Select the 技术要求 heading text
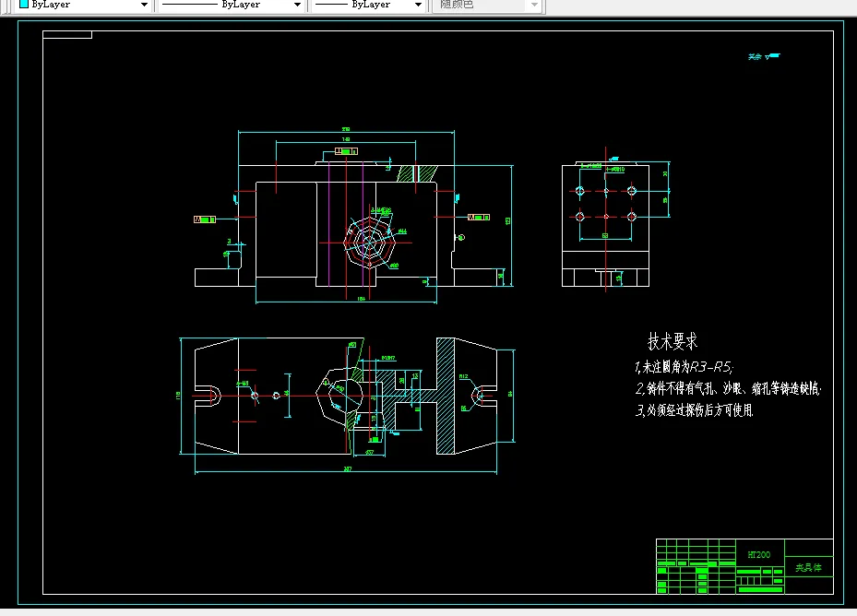Viewport: 857px width, 616px height. click(673, 341)
